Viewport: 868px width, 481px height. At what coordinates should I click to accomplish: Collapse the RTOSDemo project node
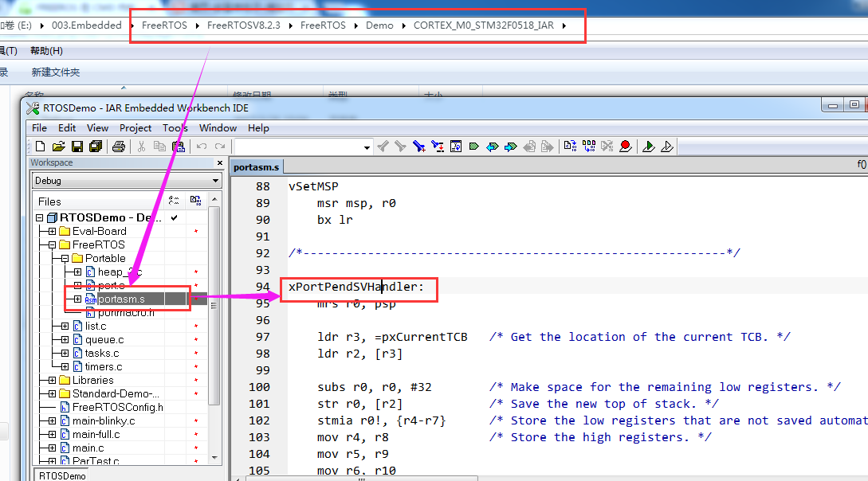click(x=39, y=218)
